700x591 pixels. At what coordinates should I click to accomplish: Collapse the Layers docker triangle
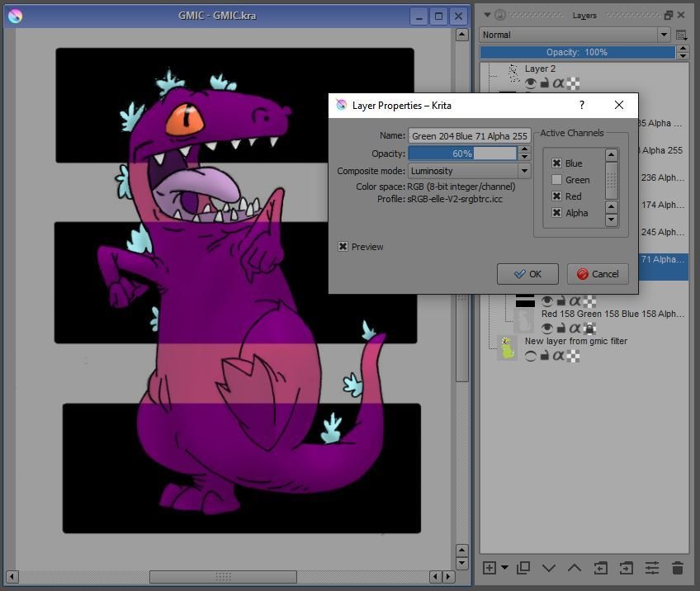pyautogui.click(x=488, y=15)
